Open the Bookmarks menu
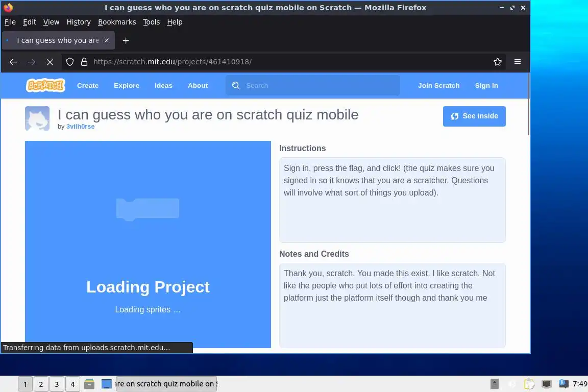Viewport: 588px width, 392px height. [117, 22]
